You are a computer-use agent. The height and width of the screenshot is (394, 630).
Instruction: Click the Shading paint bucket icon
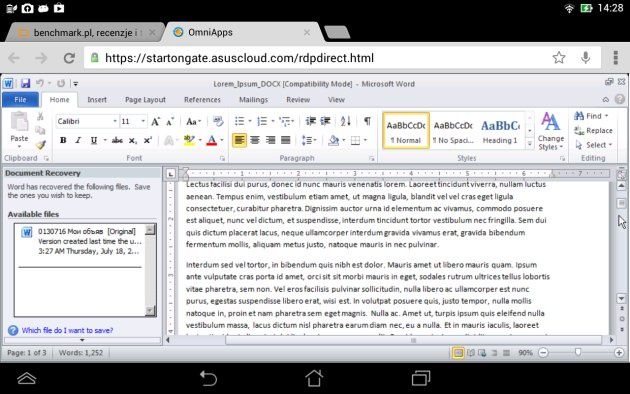333,140
